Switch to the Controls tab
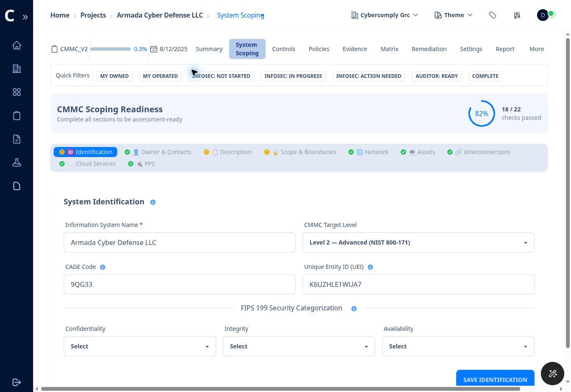Screen dimensions: 571x392 tap(284, 49)
